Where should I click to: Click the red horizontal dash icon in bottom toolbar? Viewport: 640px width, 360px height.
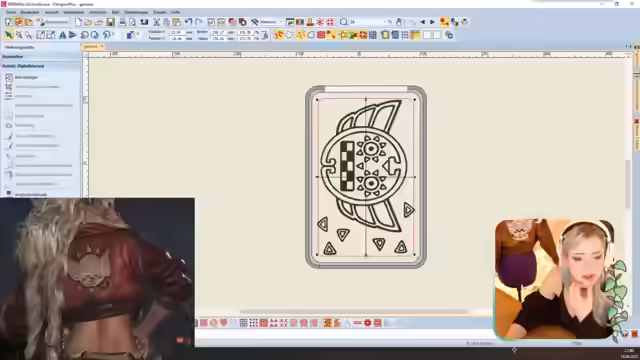(357, 323)
